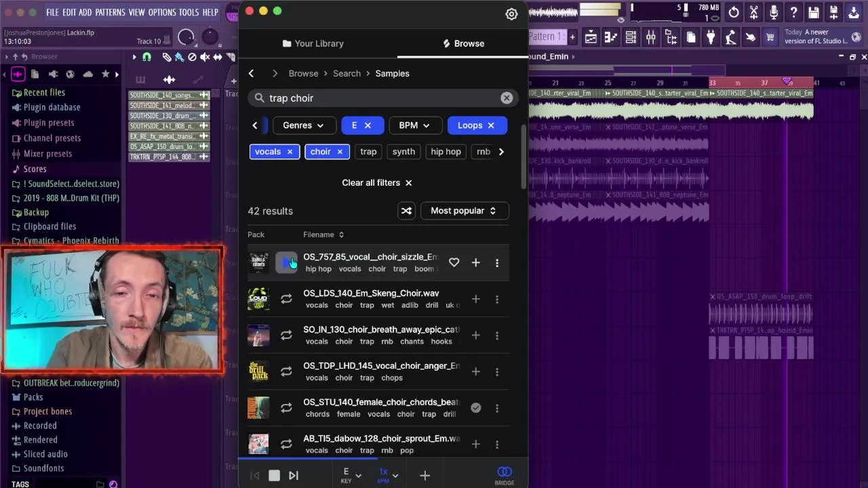The width and height of the screenshot is (868, 488).
Task: Open the Splice settings gear
Action: coord(511,14)
